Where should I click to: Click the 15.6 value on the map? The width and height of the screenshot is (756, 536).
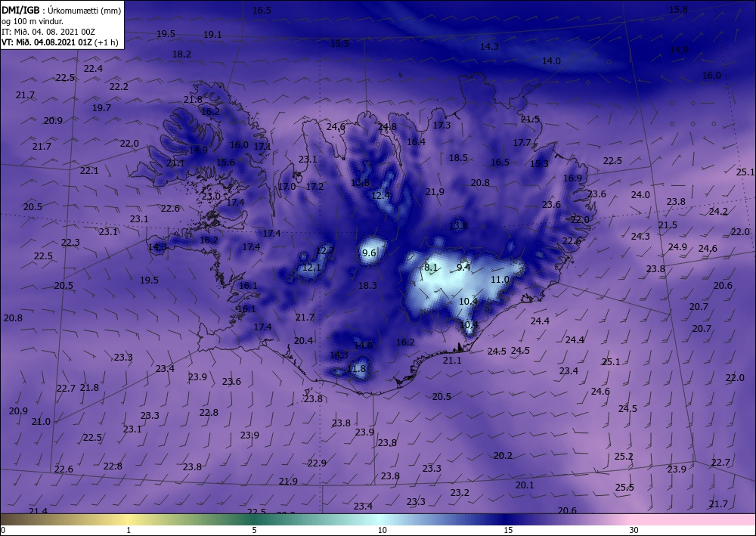(225, 162)
